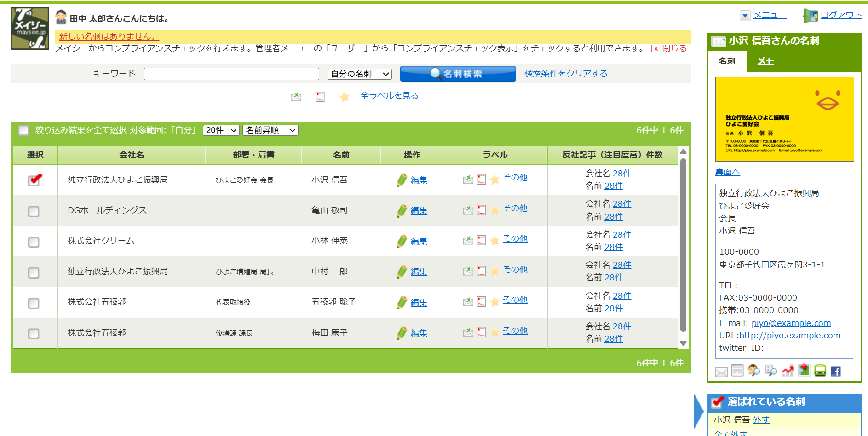Click 検索条件をクリアする link
Screen dimensions: 868x436
[x=566, y=73]
